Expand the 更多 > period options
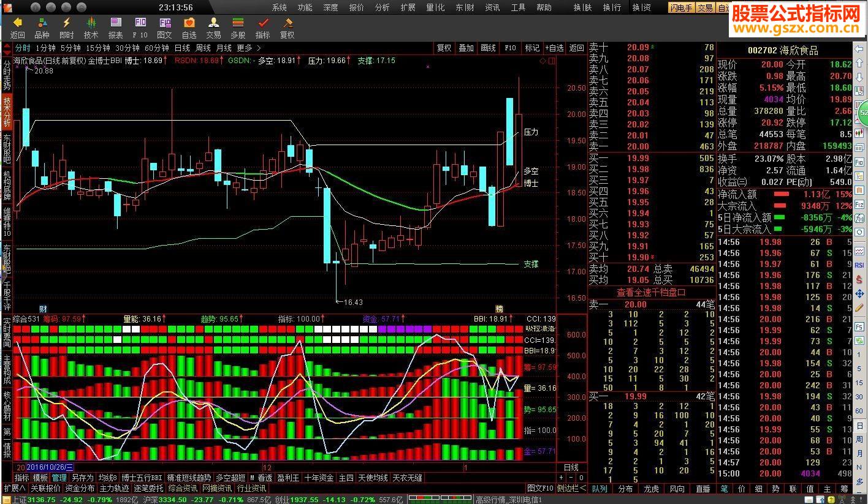 (x=249, y=48)
